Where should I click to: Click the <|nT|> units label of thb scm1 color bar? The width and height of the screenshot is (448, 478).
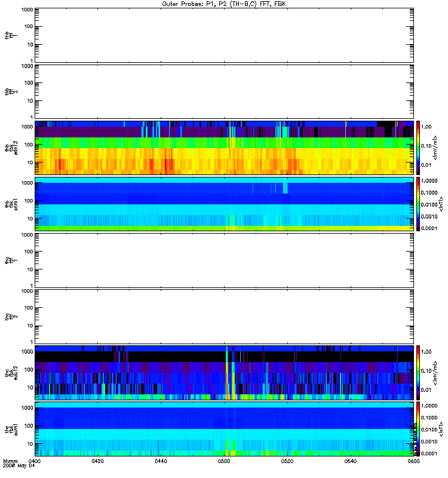440,204
